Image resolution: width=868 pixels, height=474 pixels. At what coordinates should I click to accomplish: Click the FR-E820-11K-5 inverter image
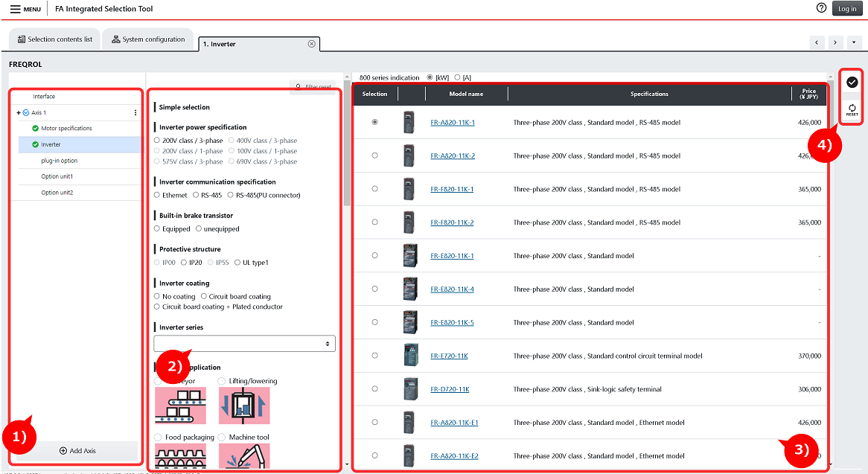coord(410,322)
